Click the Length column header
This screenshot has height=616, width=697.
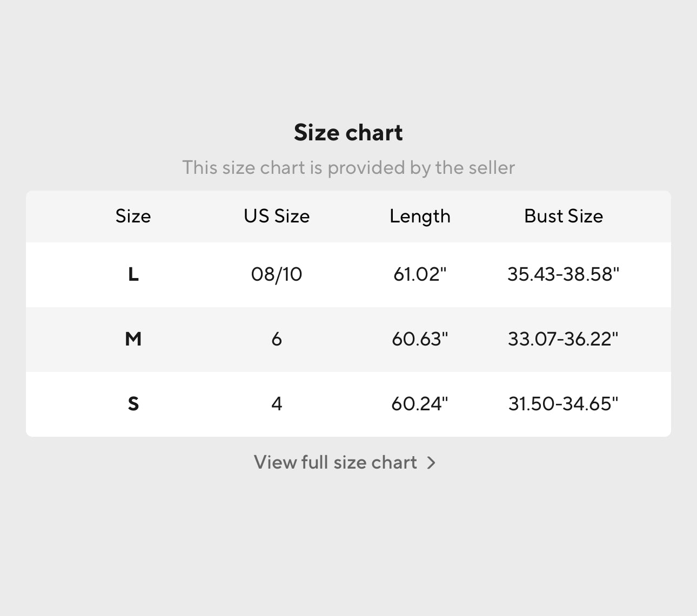pos(420,216)
